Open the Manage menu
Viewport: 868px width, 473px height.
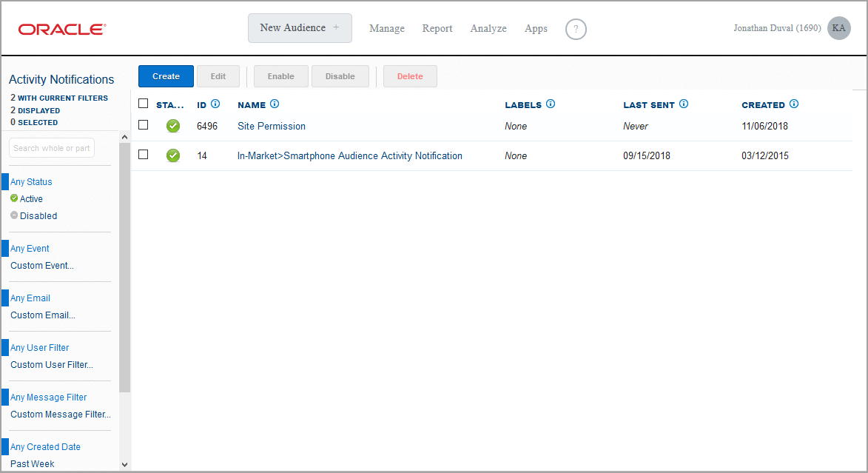click(x=387, y=28)
